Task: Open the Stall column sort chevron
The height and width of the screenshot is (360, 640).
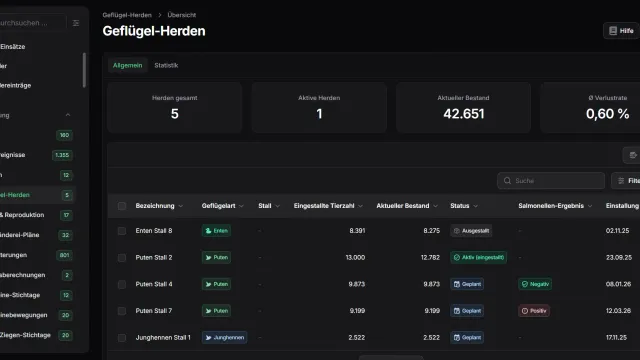Action: coord(278,206)
